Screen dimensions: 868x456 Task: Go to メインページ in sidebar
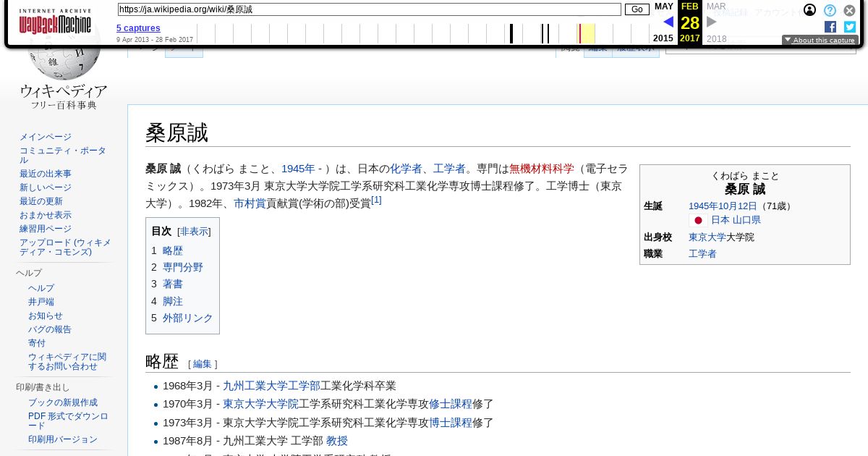[46, 137]
